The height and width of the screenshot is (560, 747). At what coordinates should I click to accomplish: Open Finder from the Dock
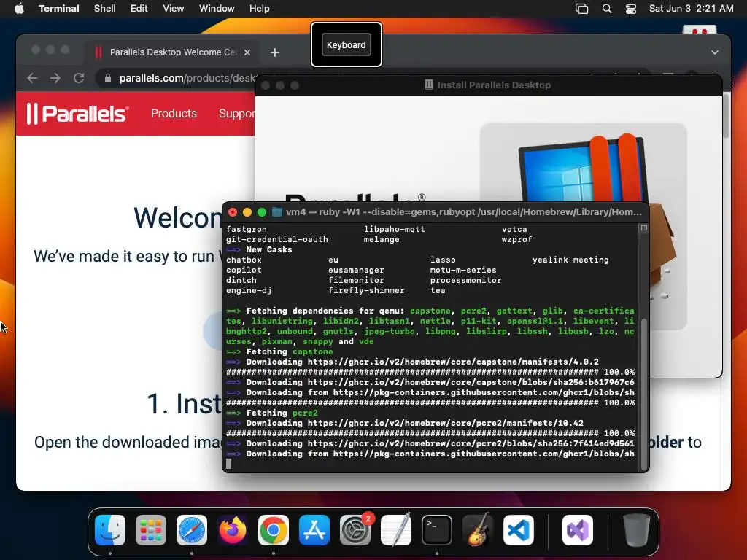pos(110,530)
